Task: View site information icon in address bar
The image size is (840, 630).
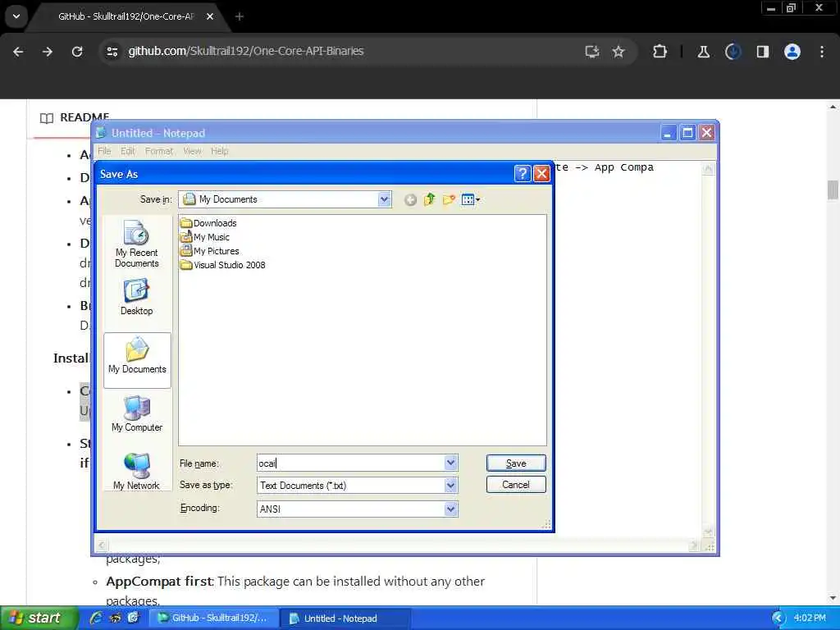Action: (x=112, y=52)
